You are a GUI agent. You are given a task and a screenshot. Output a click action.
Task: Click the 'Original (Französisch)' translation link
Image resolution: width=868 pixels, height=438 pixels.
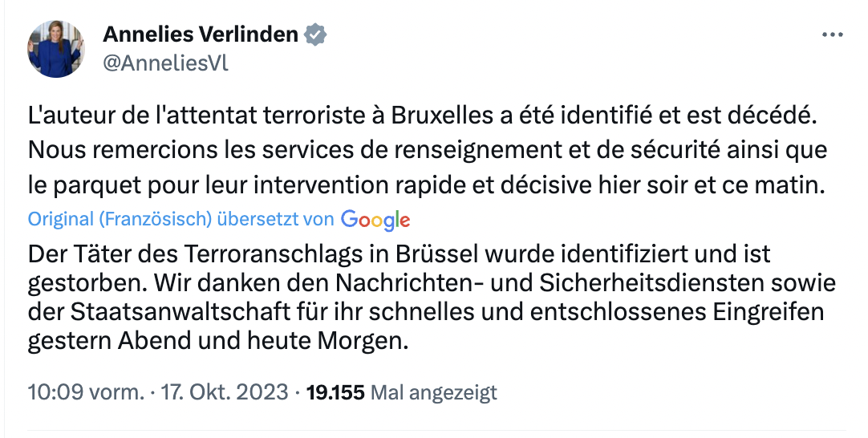[x=119, y=218]
